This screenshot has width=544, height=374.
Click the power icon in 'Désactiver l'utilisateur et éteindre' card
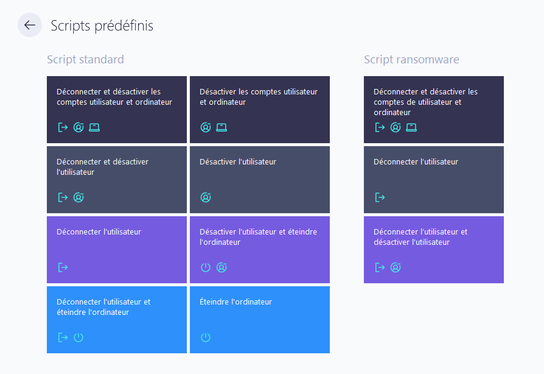pyautogui.click(x=205, y=267)
